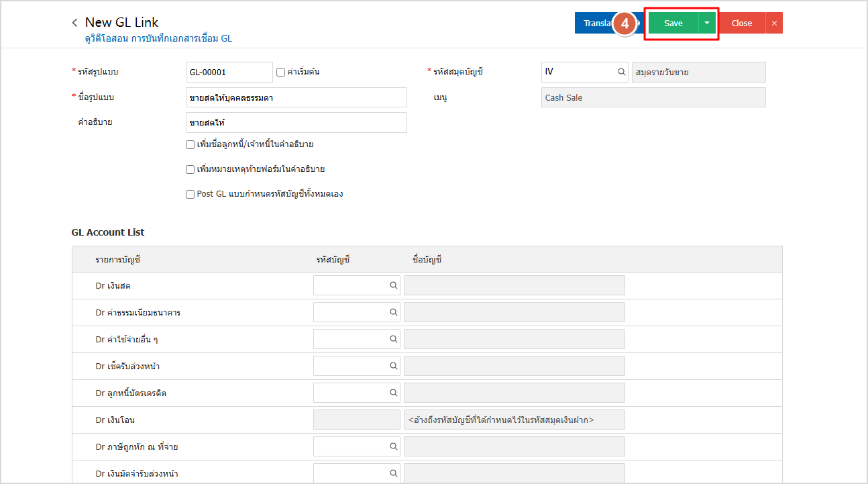Click the X icon beside Close button

774,23
